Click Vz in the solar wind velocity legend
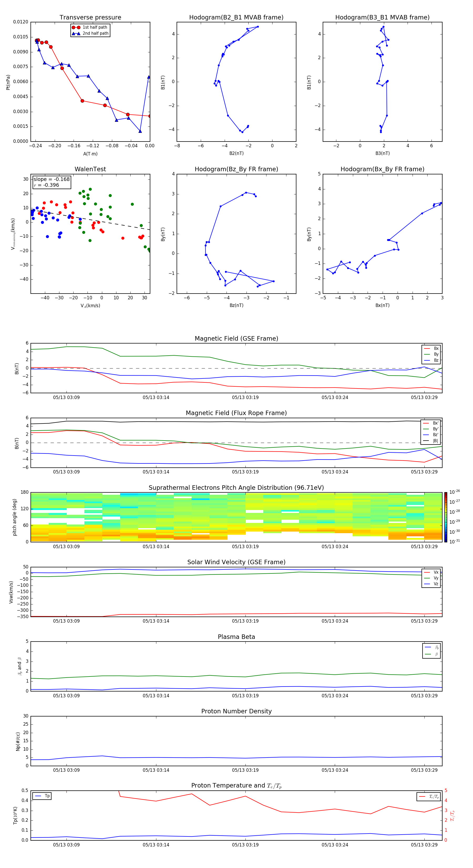 [431, 584]
